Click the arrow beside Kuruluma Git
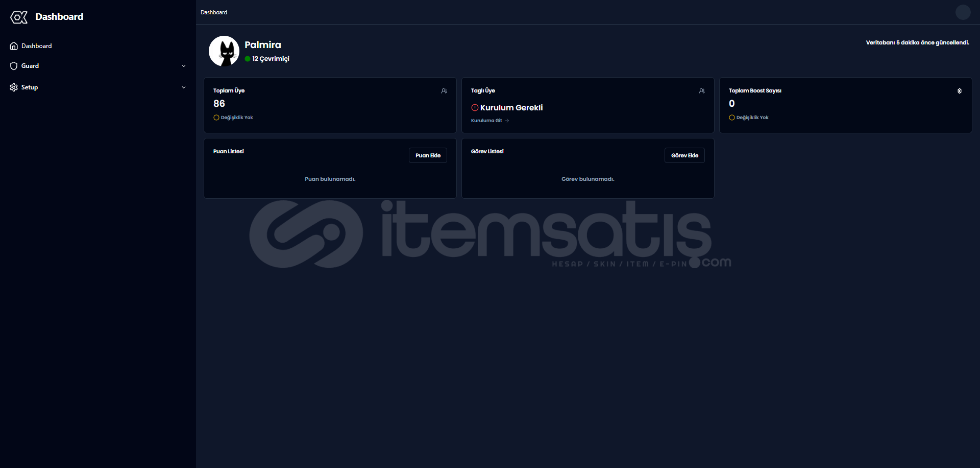 tap(507, 121)
